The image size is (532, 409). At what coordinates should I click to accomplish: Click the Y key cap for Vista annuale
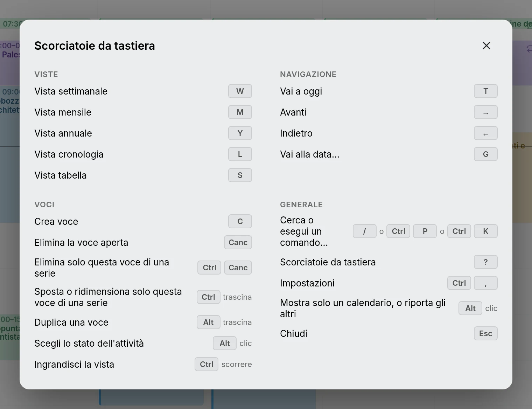(240, 133)
